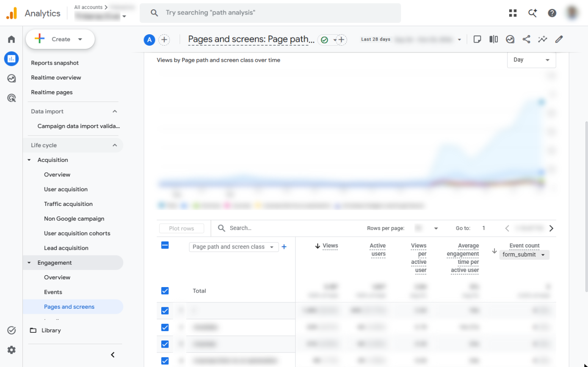Image resolution: width=588 pixels, height=367 pixels.
Task: Open the Admin gear icon
Action: (x=11, y=350)
